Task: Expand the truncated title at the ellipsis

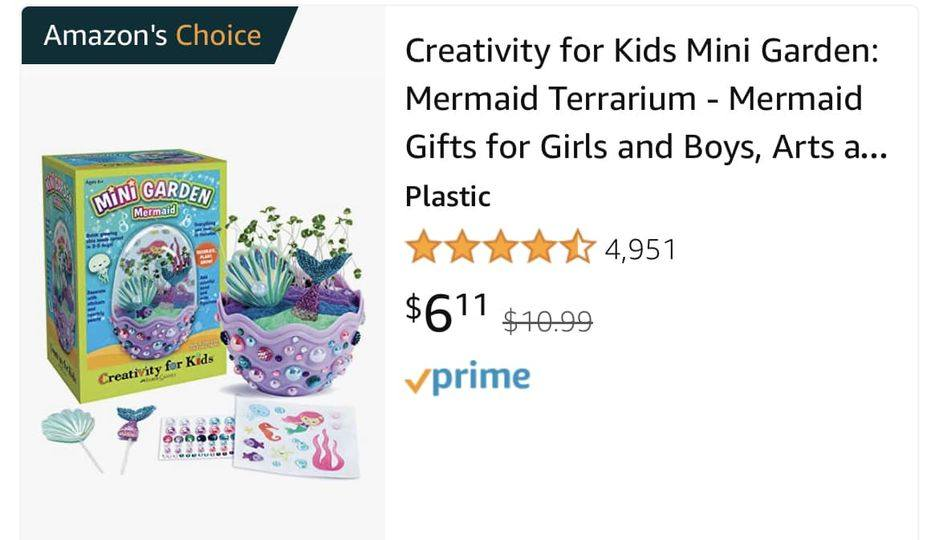Action: point(870,148)
